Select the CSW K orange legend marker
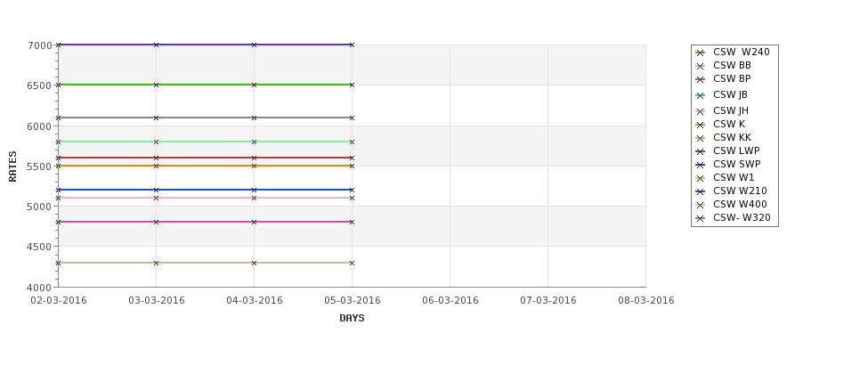Viewport: 868px width, 382px height. click(x=700, y=125)
